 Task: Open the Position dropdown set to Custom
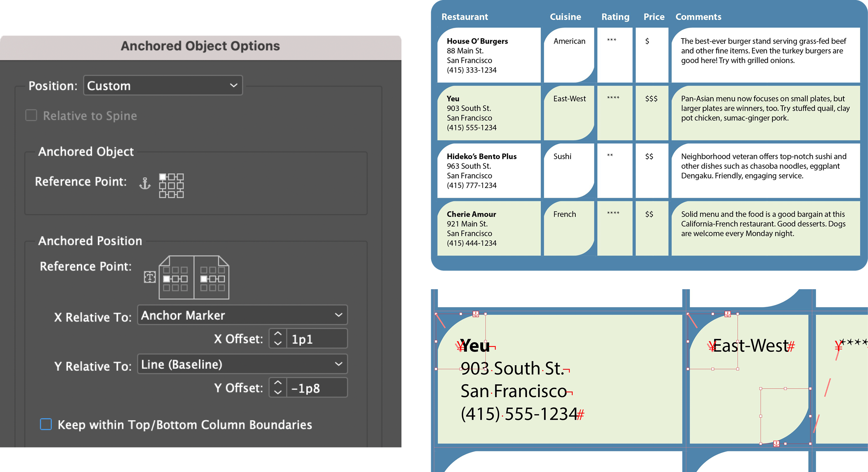[x=163, y=85]
